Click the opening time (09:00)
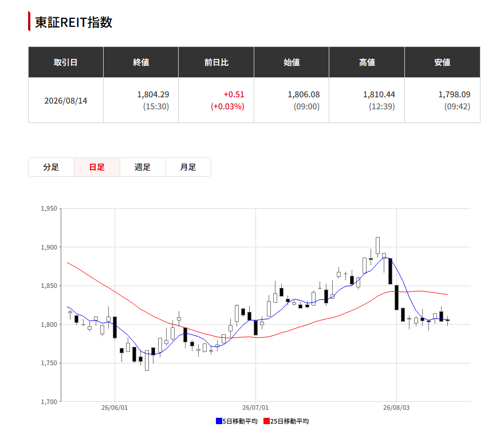 coord(306,106)
